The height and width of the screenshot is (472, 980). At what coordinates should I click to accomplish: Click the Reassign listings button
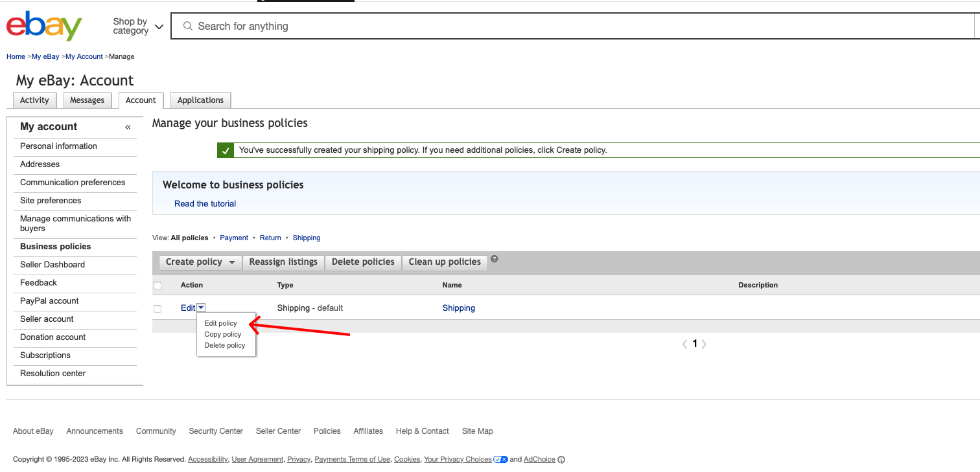[283, 262]
